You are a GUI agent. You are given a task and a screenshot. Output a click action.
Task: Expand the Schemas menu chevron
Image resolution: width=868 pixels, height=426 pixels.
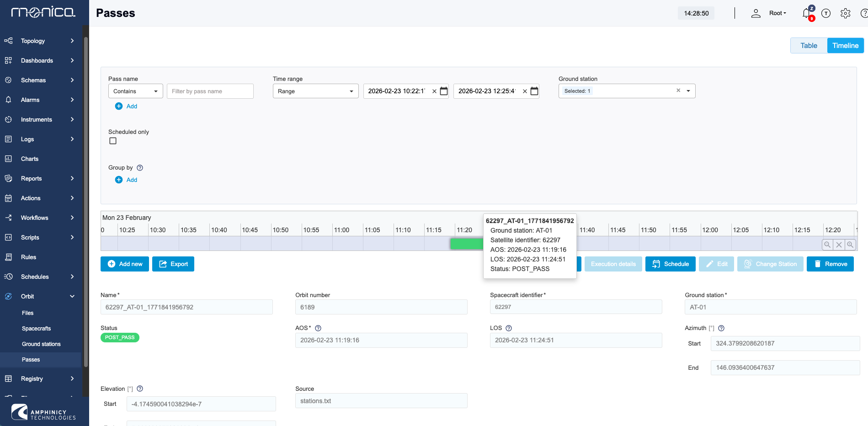click(x=72, y=80)
